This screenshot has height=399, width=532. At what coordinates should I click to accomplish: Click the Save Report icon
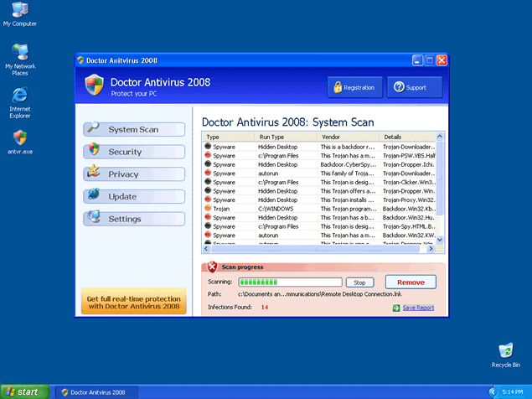pos(396,308)
